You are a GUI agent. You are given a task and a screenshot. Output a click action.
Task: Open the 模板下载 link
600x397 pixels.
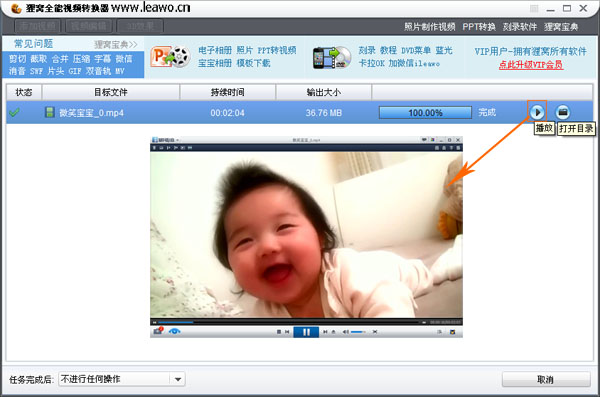tap(253, 63)
